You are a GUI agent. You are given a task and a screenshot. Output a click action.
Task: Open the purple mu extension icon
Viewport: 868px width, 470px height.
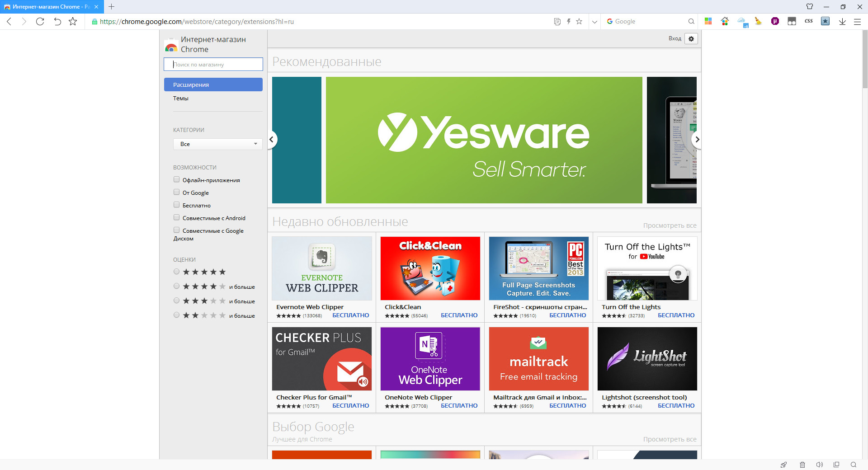click(775, 21)
